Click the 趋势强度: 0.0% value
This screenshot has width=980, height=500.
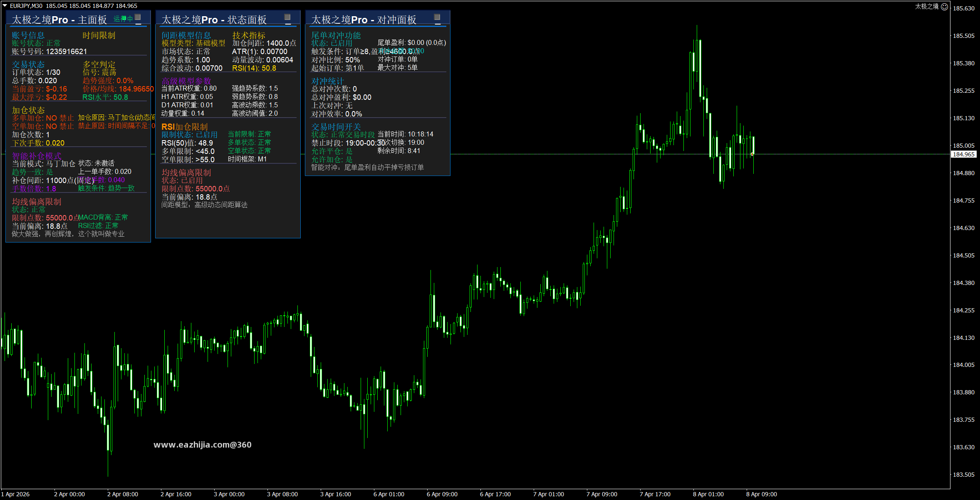coord(108,81)
